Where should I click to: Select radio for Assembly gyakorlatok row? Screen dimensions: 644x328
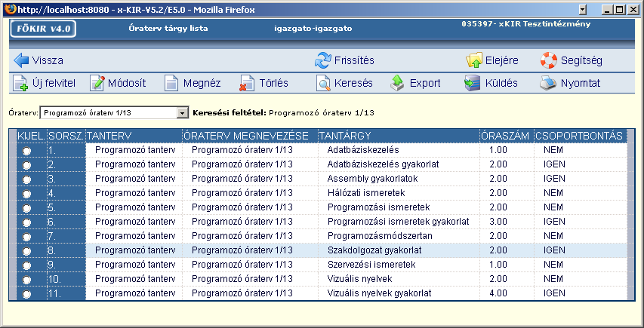click(x=26, y=179)
